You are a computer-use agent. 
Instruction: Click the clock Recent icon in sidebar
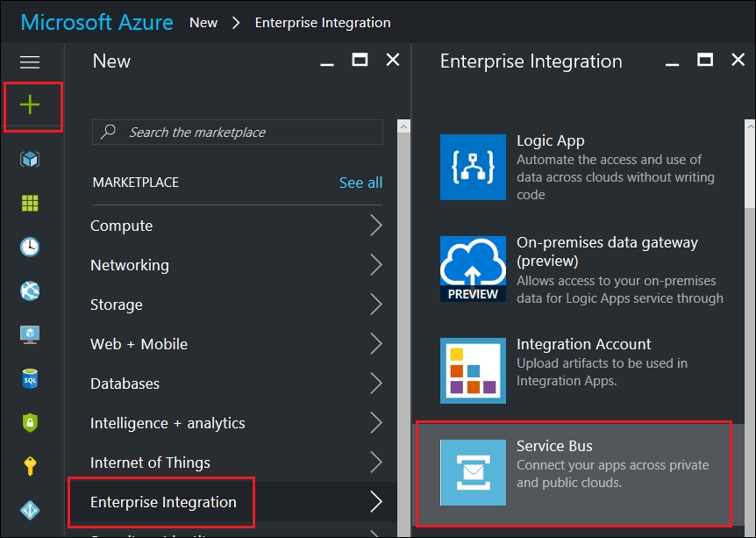click(x=30, y=247)
